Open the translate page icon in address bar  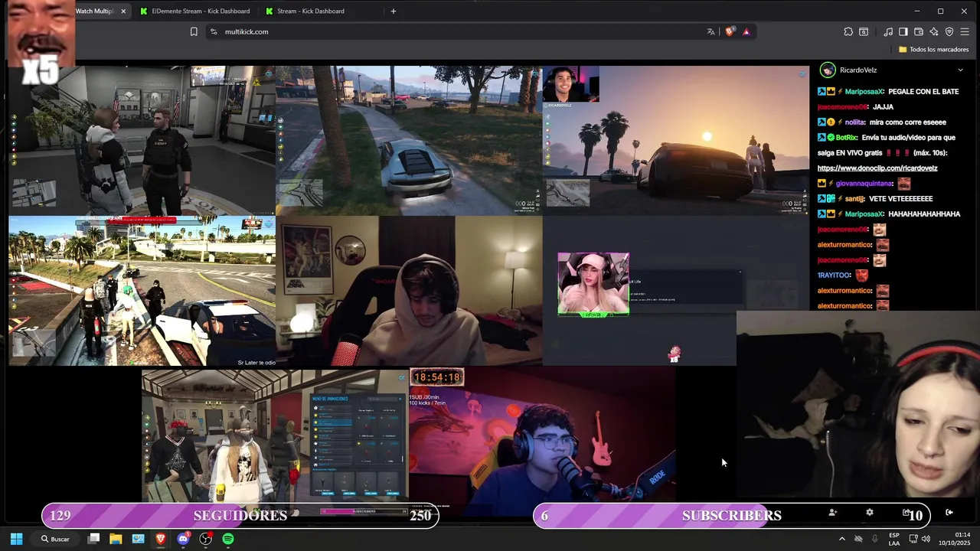point(710,31)
